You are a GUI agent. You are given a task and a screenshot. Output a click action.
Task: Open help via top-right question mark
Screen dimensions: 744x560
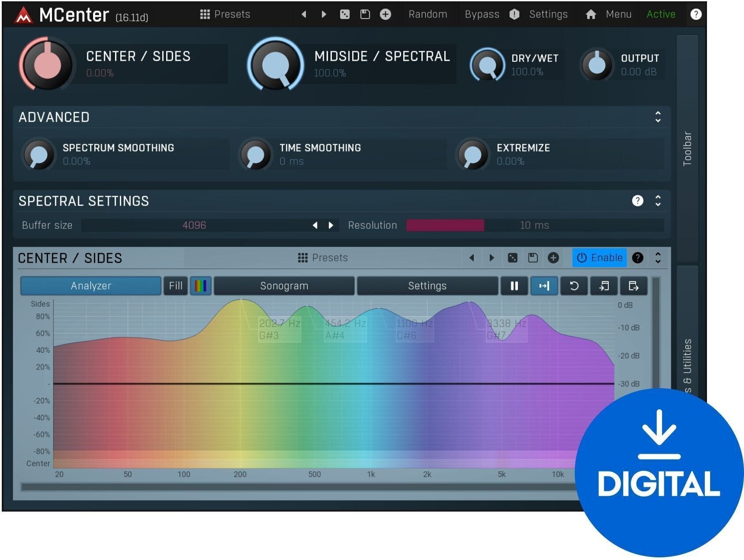point(696,15)
